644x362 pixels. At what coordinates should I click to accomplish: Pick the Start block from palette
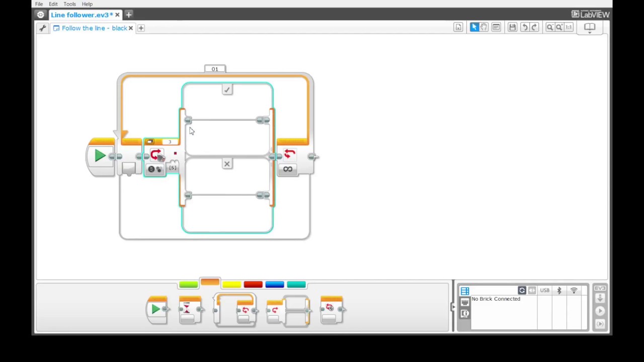157,310
